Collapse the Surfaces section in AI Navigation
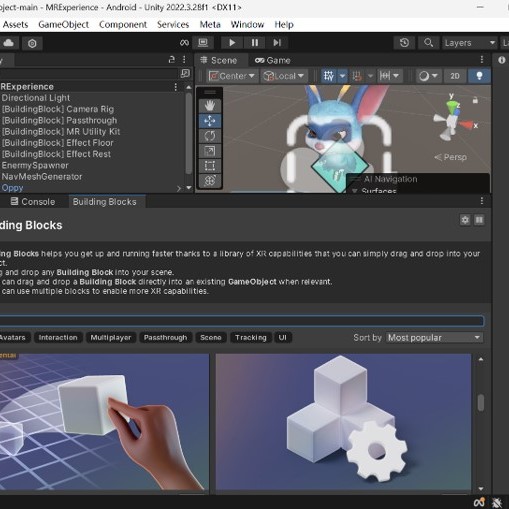 (x=355, y=191)
